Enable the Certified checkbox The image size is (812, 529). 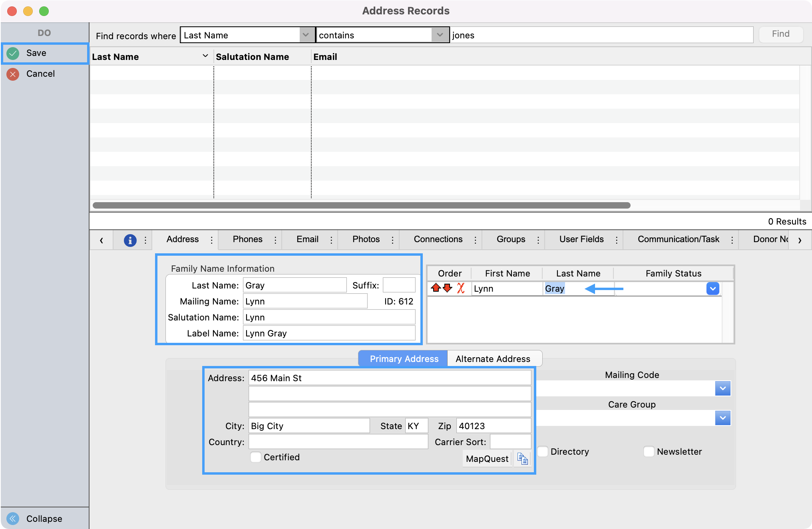tap(256, 457)
